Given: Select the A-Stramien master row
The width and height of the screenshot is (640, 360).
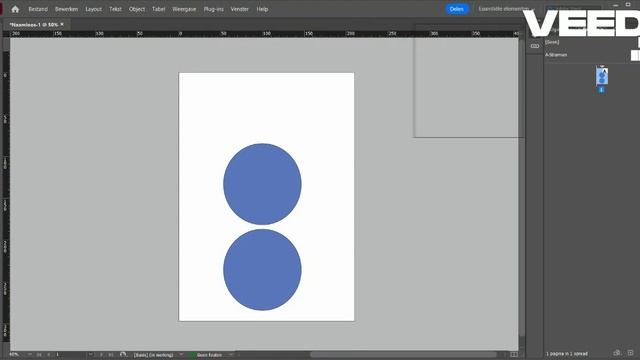Looking at the screenshot, I should pos(592,55).
